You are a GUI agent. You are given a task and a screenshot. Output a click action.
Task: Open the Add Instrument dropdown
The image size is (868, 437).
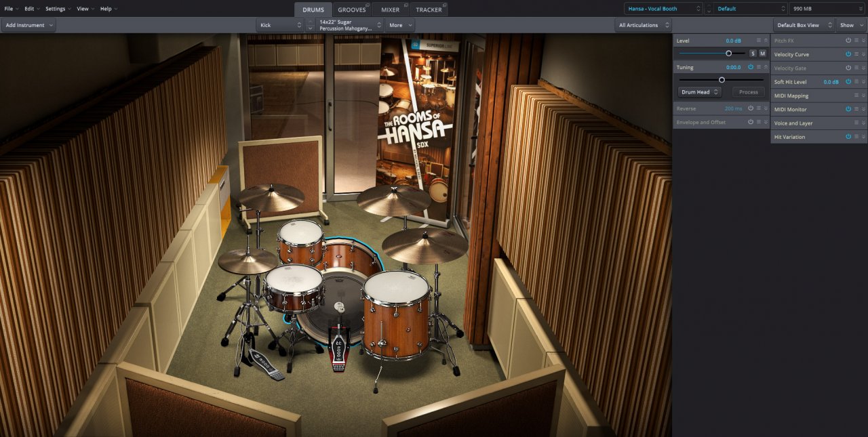[x=28, y=25]
